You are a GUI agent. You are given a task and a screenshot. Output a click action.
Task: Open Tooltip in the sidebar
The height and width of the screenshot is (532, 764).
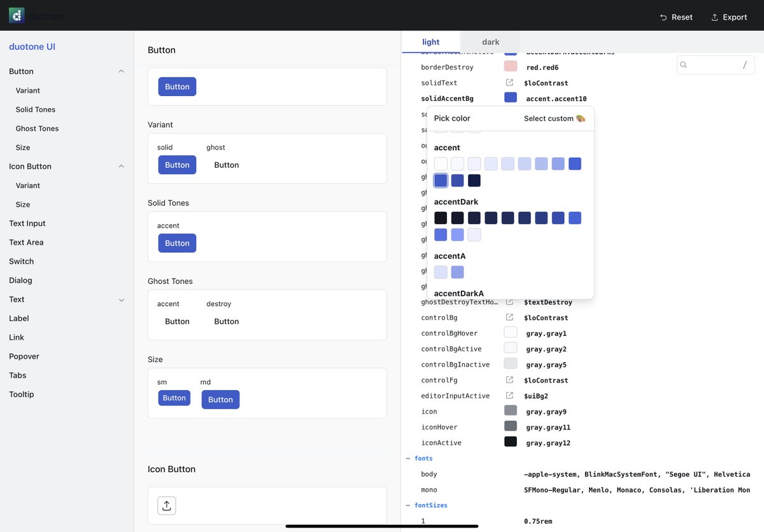tap(22, 395)
